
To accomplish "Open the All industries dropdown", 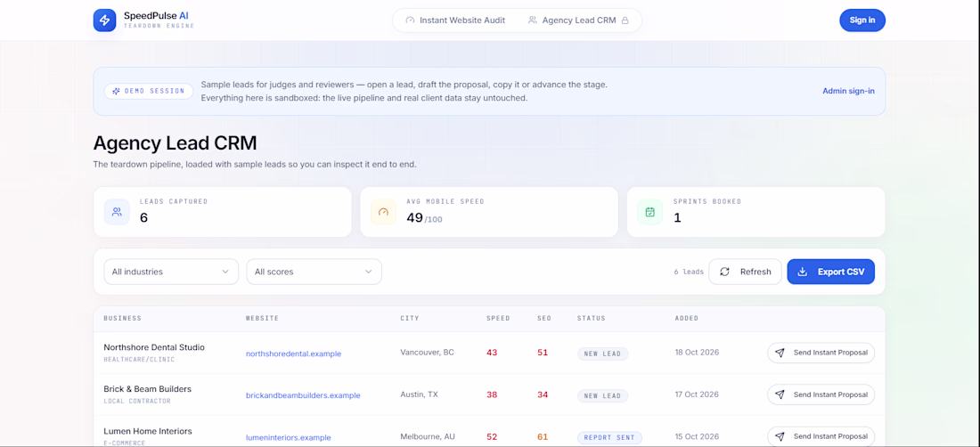I will pos(171,272).
